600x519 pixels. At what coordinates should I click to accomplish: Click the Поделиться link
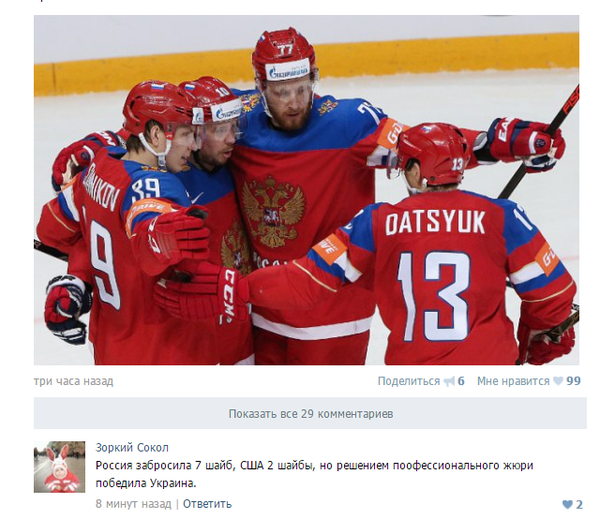(x=409, y=381)
